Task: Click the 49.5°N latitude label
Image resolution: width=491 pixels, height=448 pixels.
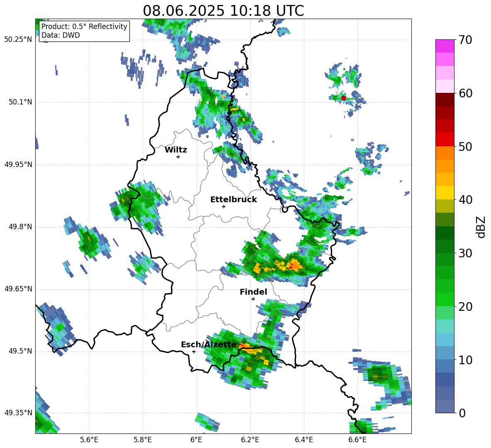Action: tap(20, 351)
